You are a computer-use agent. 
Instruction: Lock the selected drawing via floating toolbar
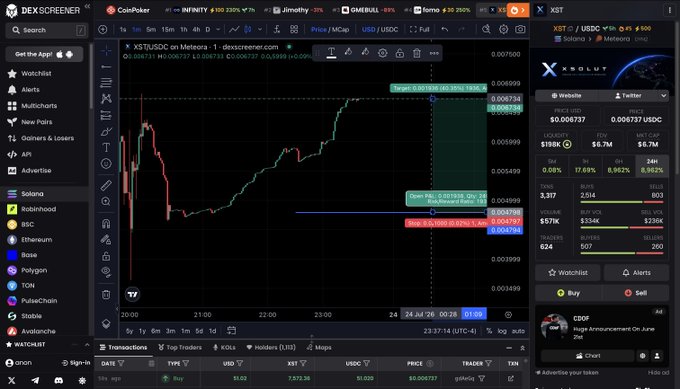click(400, 53)
